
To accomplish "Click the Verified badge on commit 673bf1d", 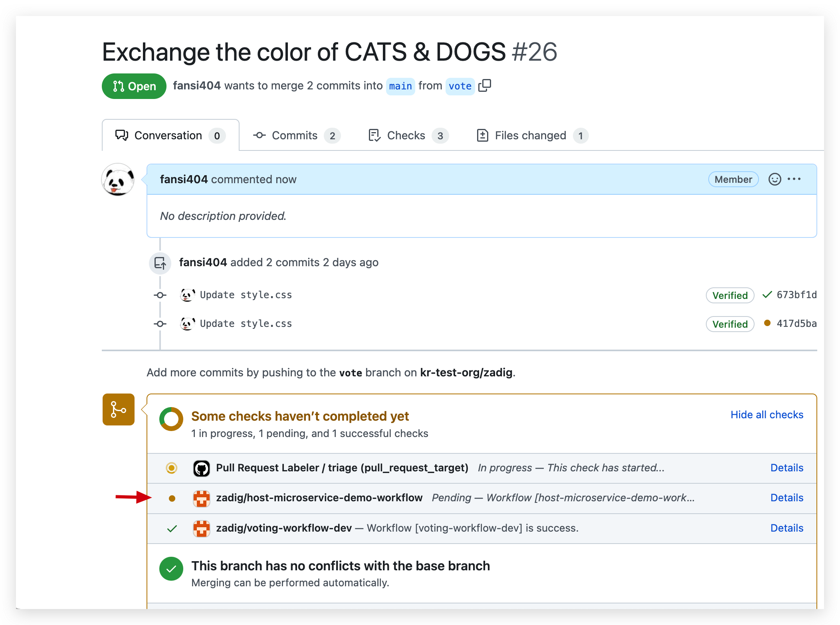I will click(730, 295).
